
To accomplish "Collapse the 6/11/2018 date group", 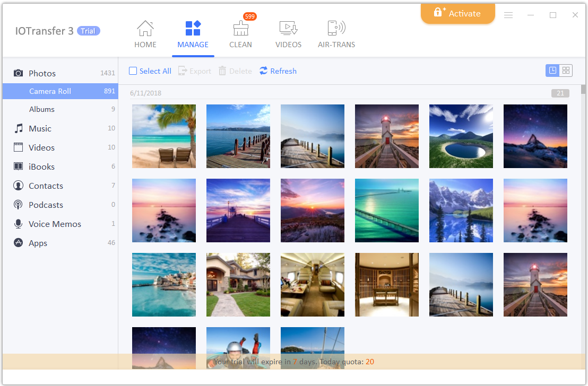I will (x=145, y=93).
